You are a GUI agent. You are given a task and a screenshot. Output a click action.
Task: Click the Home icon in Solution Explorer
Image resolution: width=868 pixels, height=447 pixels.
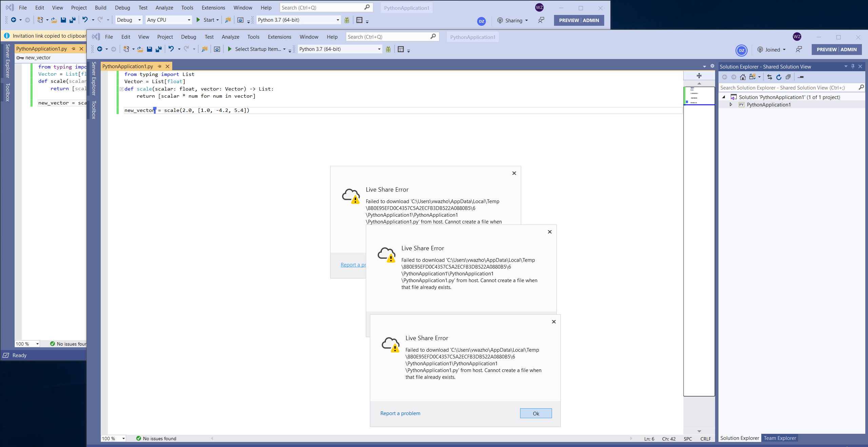[743, 77]
